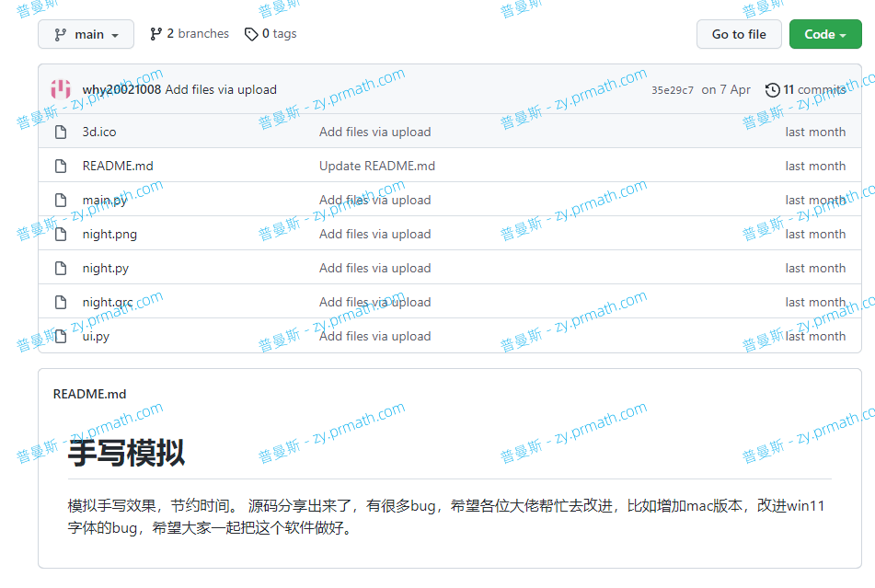The width and height of the screenshot is (875, 588).
Task: Open the 11 commits history
Action: pos(814,89)
